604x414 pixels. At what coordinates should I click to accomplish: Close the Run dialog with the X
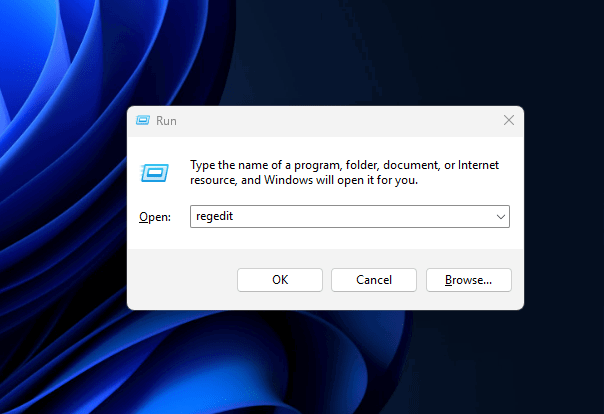[x=508, y=120]
